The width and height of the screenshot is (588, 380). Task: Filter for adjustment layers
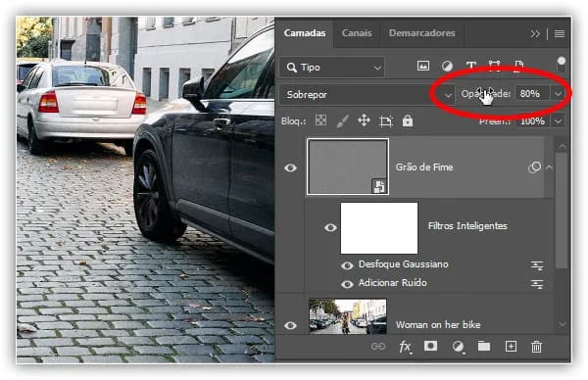coord(447,67)
